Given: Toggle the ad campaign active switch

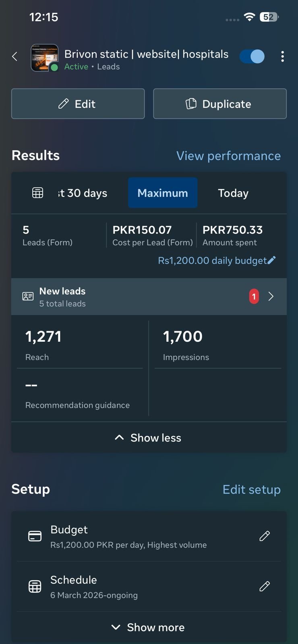Looking at the screenshot, I should [x=252, y=57].
